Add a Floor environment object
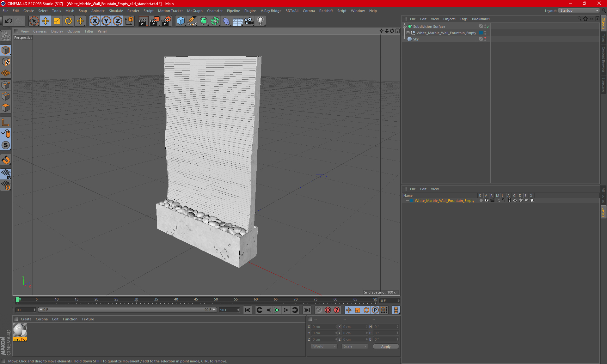607x364 pixels. [238, 21]
